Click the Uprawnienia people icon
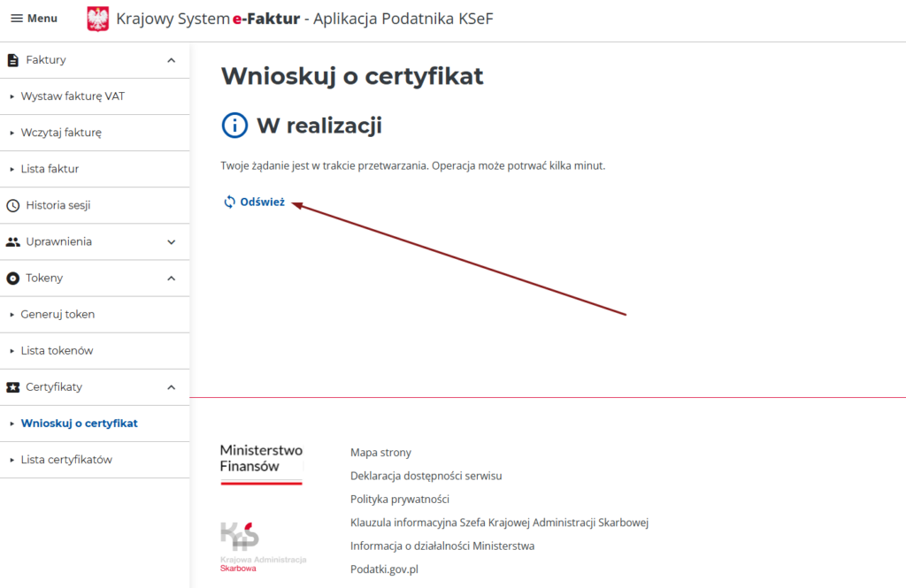906x588 pixels. tap(12, 241)
